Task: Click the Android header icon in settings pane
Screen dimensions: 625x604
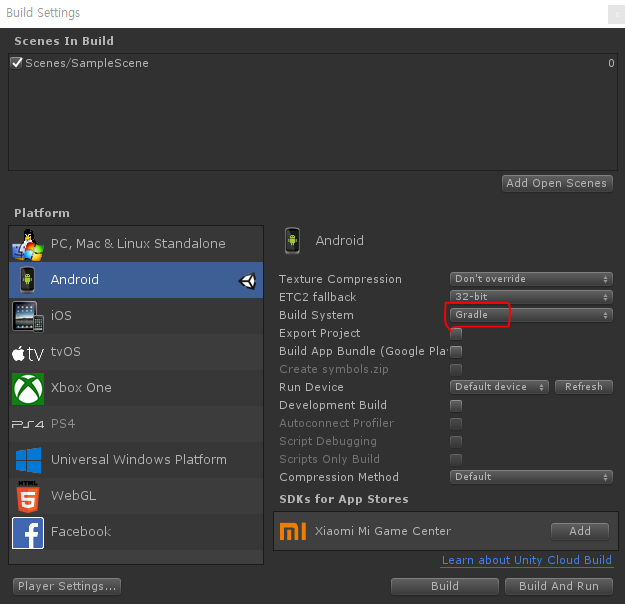Action: (292, 240)
